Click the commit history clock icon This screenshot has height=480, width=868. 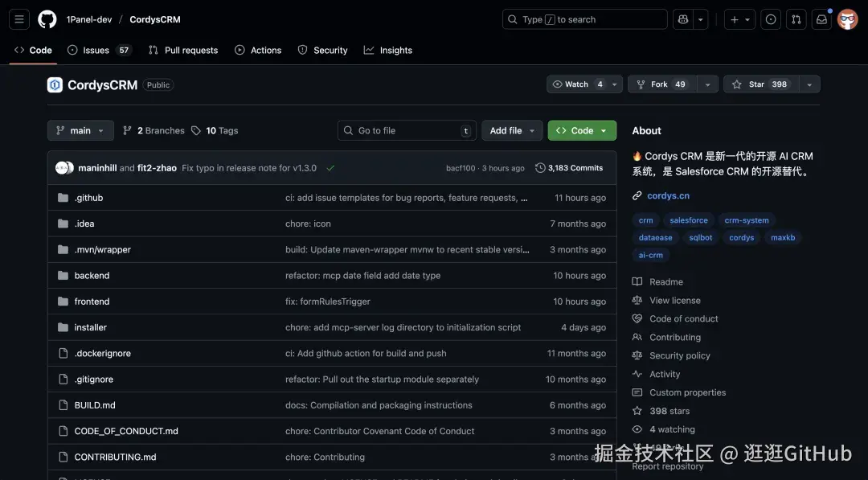point(540,168)
